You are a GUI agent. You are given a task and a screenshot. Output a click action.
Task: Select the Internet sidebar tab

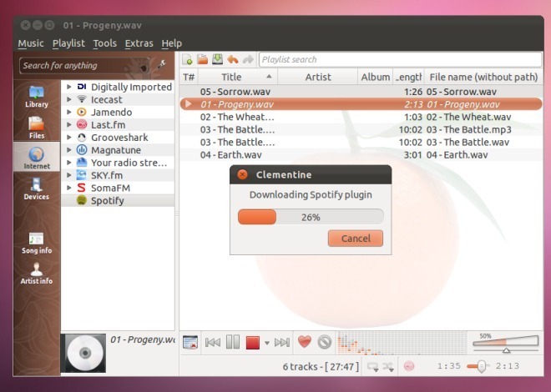coord(37,158)
